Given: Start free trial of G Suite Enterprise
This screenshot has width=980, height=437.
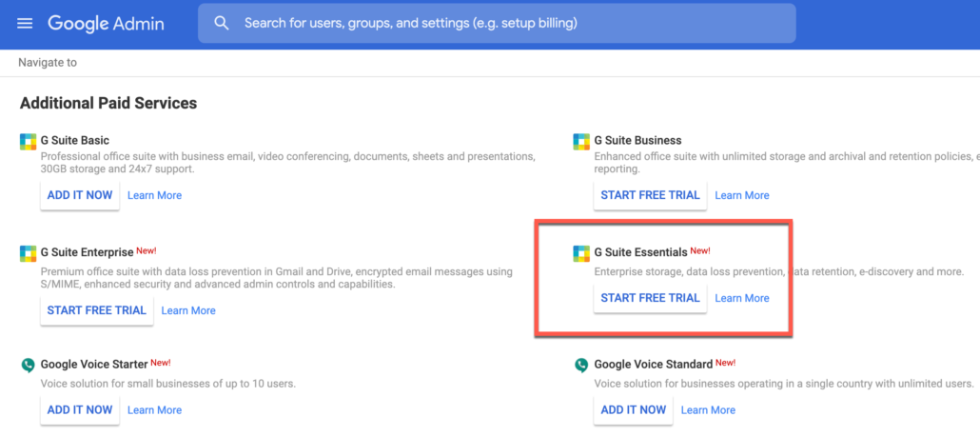Looking at the screenshot, I should pyautogui.click(x=97, y=310).
